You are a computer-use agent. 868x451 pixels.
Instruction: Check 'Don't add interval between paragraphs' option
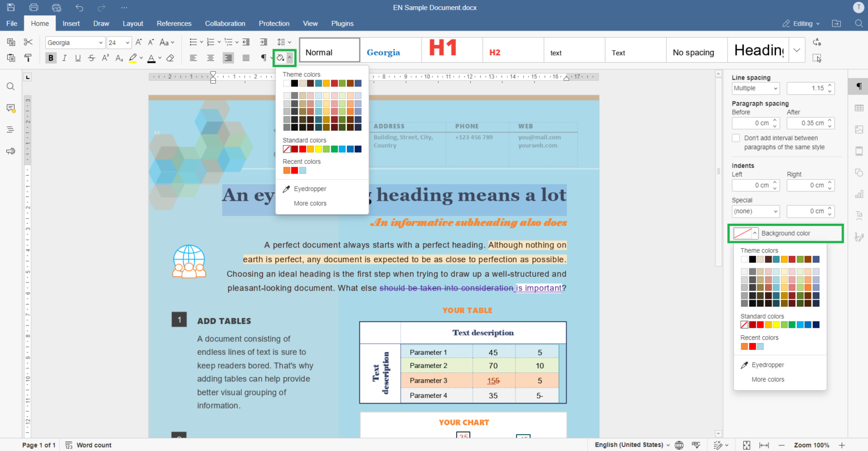[736, 137]
